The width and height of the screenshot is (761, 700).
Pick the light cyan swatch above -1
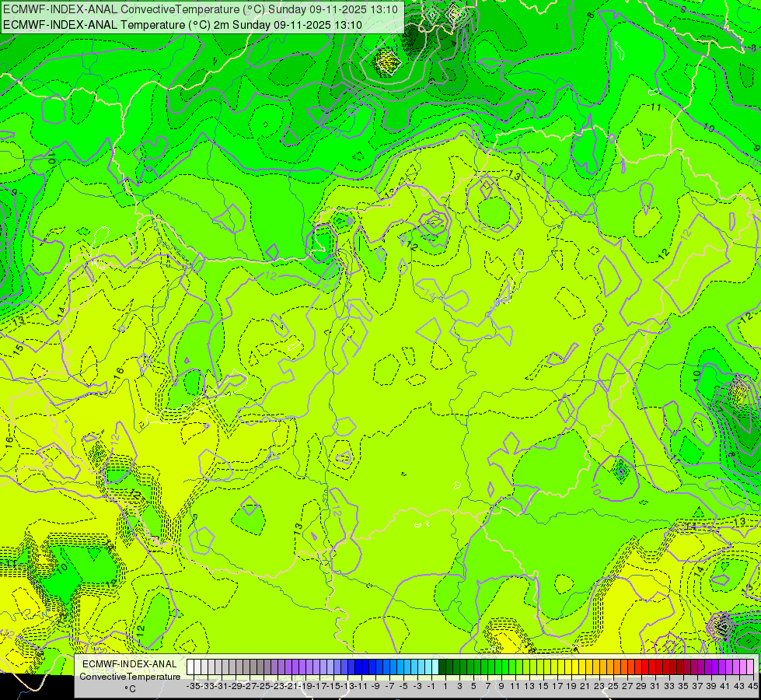coord(428,667)
